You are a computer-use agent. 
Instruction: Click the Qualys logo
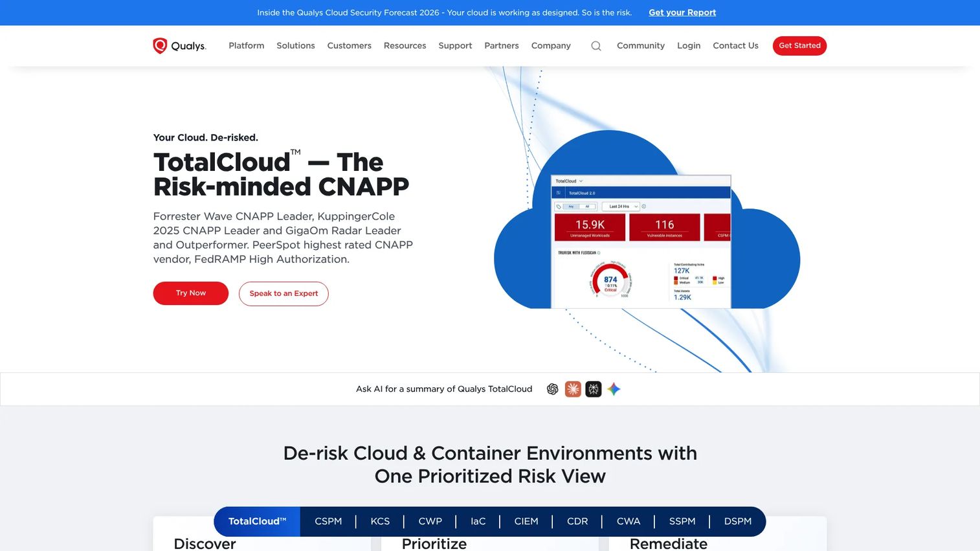click(x=179, y=45)
